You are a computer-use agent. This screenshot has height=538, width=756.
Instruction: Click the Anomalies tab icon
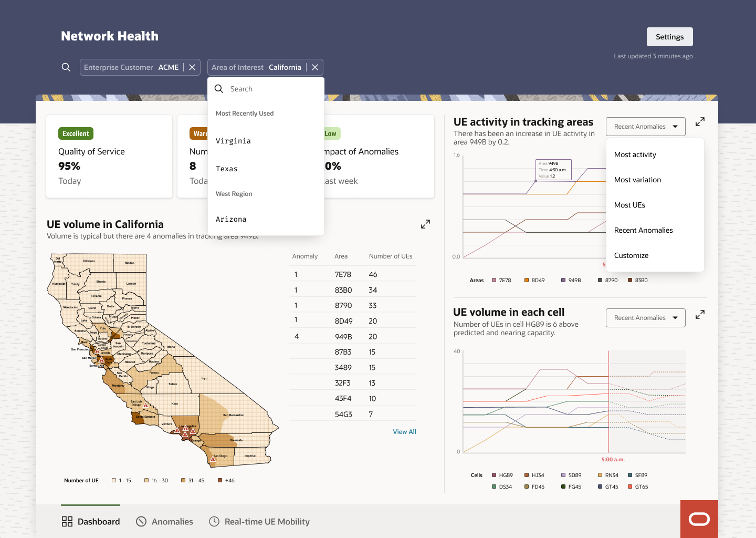point(141,522)
